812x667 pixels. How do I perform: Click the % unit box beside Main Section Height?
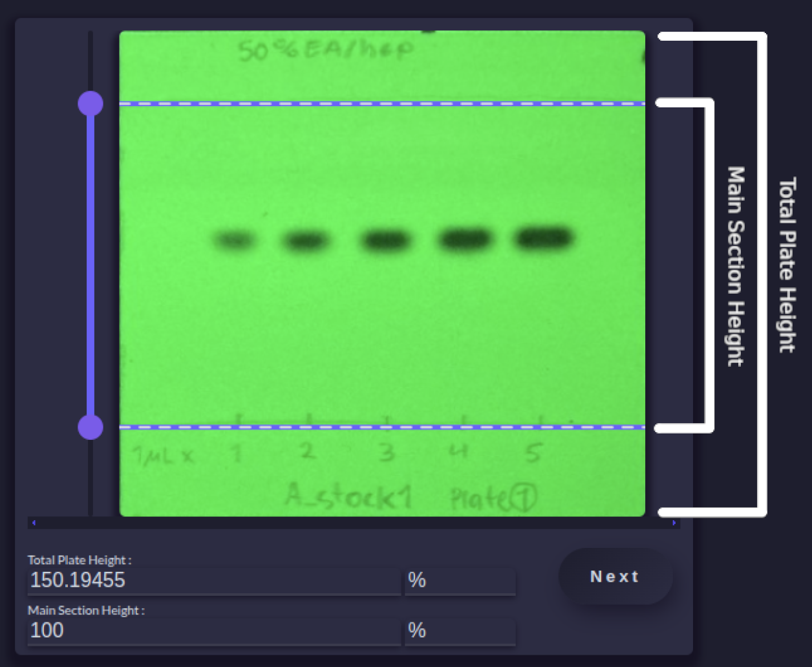click(x=460, y=630)
